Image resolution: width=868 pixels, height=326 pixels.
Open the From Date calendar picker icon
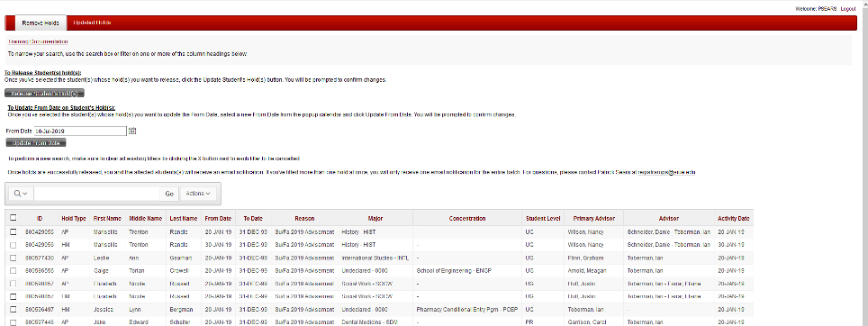(131, 131)
